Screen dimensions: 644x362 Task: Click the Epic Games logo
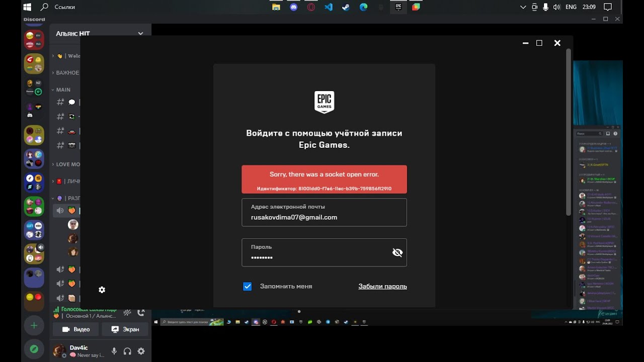tap(324, 102)
